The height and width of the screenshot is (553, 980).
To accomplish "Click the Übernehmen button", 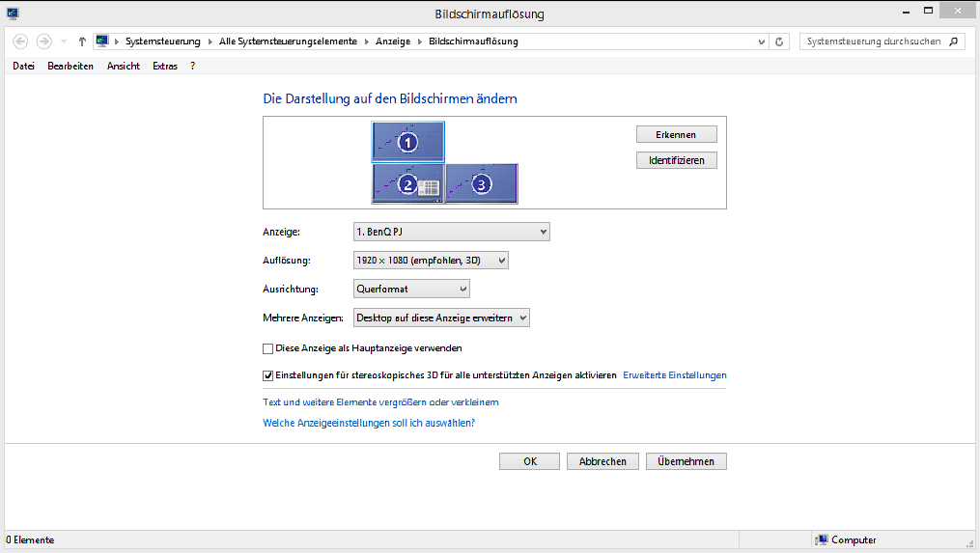I will (x=686, y=461).
